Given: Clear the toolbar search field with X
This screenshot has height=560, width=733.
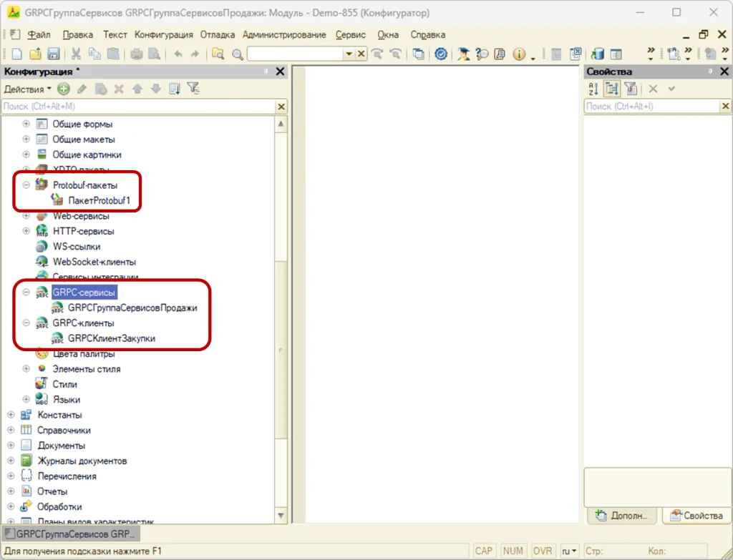Looking at the screenshot, I should [x=361, y=54].
